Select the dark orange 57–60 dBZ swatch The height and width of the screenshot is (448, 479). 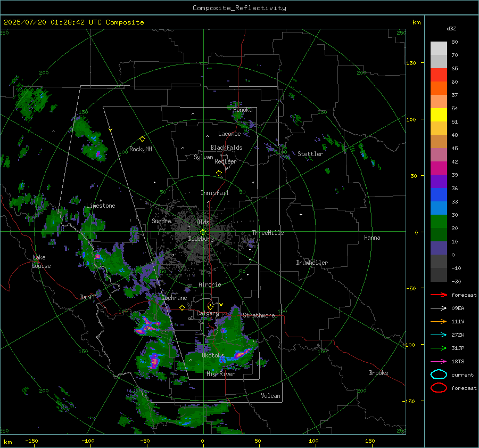point(439,88)
